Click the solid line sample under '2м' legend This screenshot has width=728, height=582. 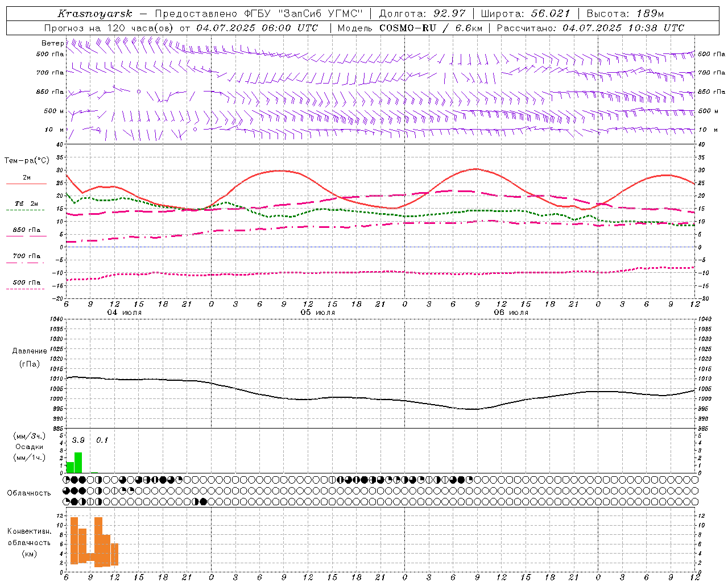coord(26,184)
